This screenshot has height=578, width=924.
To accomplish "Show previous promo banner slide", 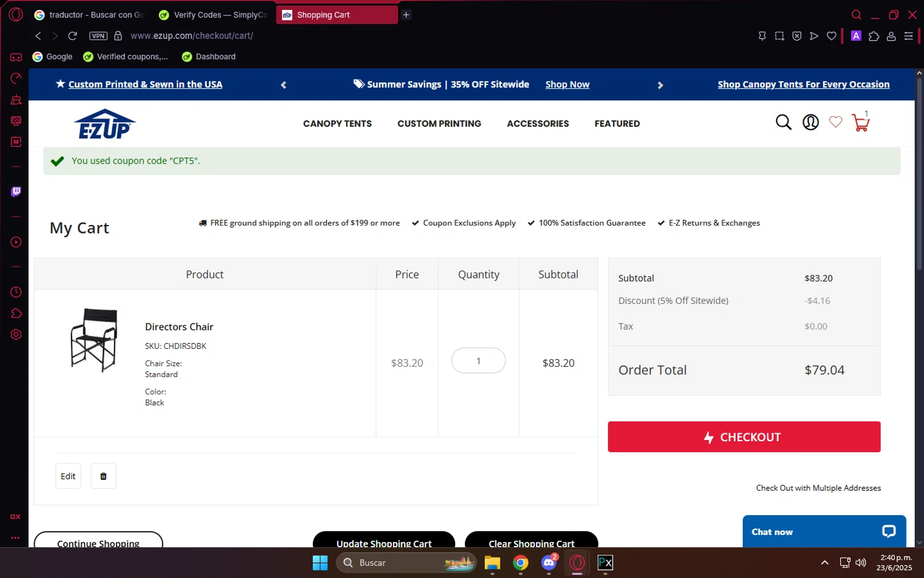I will tap(283, 85).
